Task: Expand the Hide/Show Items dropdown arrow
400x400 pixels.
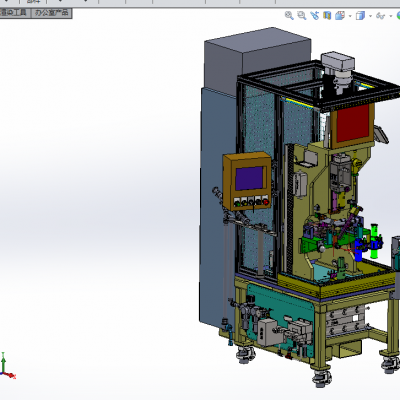Action: (390, 16)
